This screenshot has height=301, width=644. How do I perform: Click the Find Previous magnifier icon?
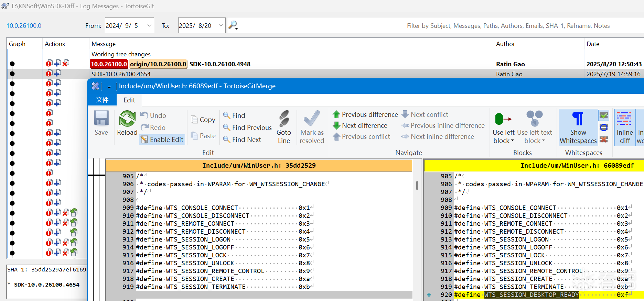point(227,127)
